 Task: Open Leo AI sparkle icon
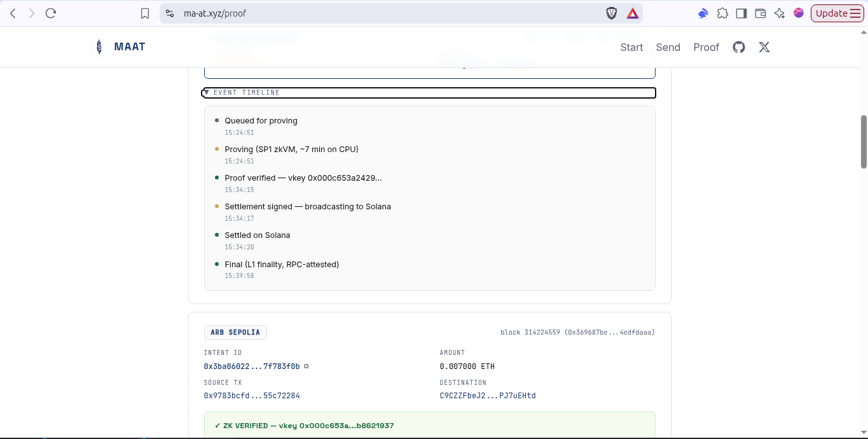(780, 13)
